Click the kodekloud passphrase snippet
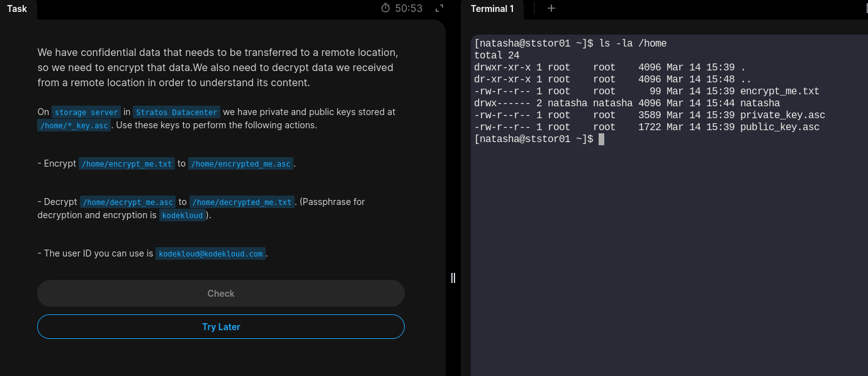Image resolution: width=868 pixels, height=376 pixels. coord(182,216)
